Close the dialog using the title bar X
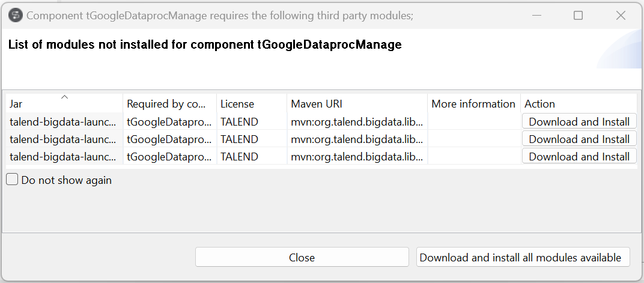644x283 pixels. pyautogui.click(x=621, y=16)
